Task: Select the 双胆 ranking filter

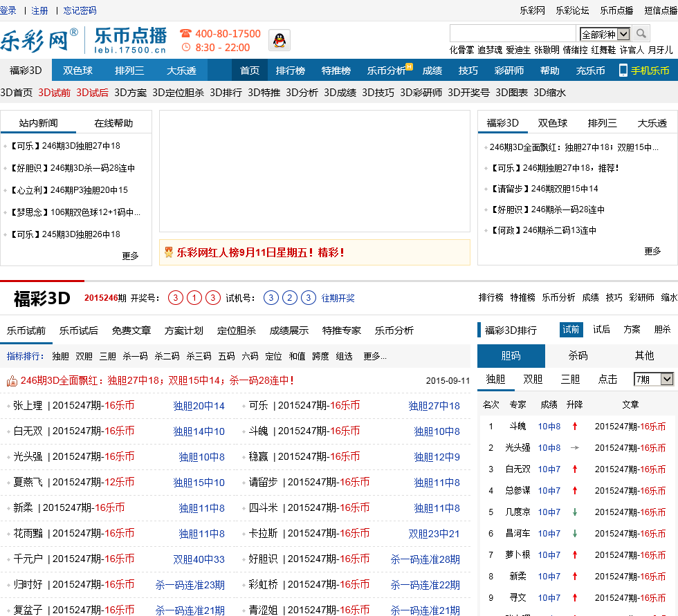Action: pyautogui.click(x=533, y=379)
